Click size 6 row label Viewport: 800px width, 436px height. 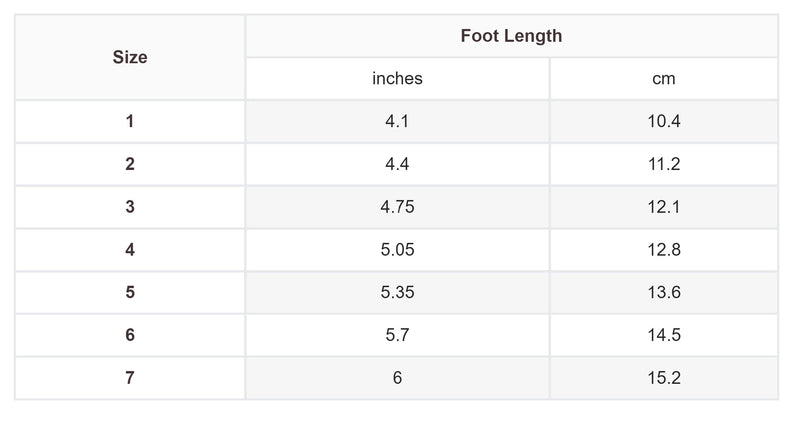point(130,336)
